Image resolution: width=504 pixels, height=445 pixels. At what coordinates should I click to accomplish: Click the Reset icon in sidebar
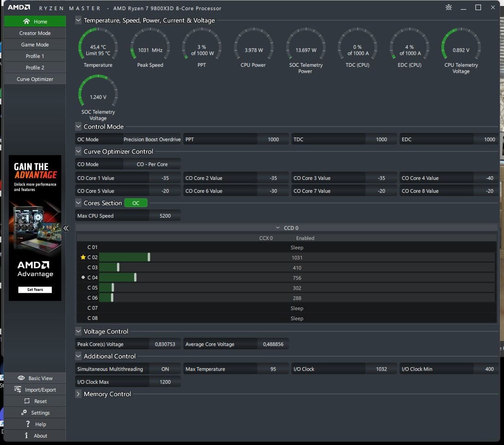coord(27,401)
